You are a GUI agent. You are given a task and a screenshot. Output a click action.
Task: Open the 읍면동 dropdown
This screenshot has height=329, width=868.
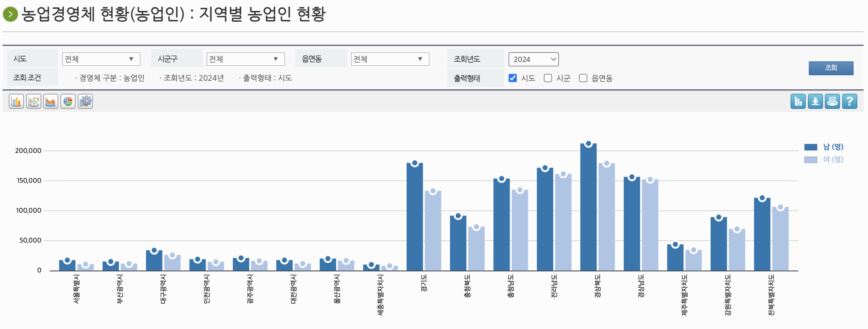click(x=390, y=59)
